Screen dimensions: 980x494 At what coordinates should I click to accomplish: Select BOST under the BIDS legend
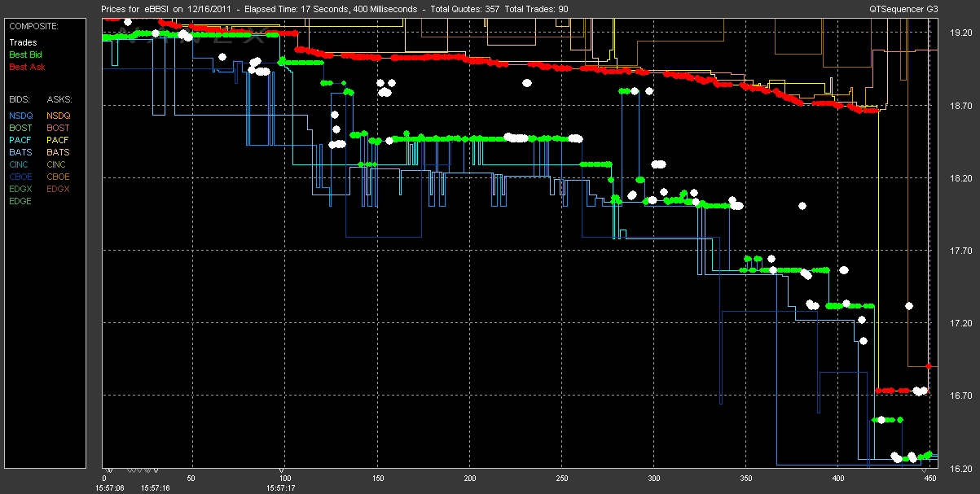coord(21,128)
